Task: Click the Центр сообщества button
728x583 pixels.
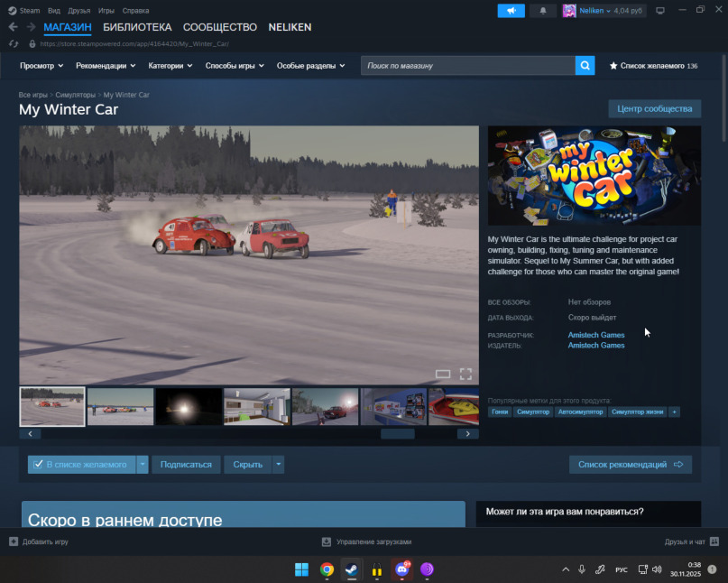Action: point(655,108)
